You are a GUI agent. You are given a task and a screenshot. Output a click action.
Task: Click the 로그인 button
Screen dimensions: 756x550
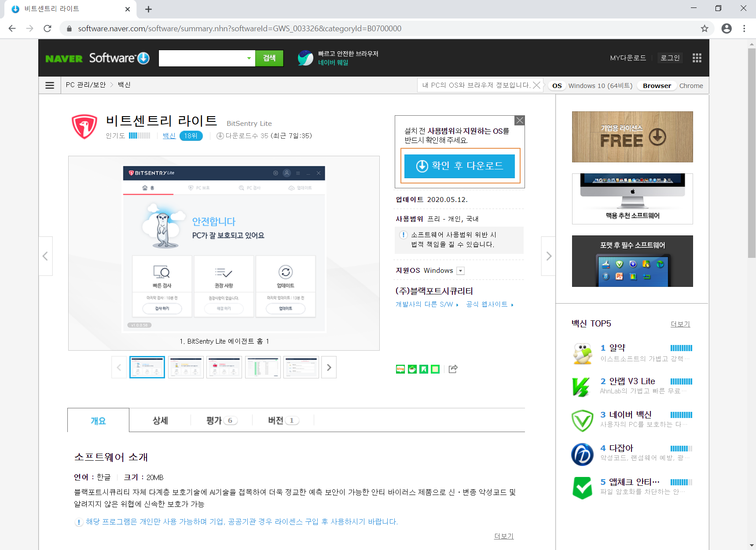click(670, 58)
